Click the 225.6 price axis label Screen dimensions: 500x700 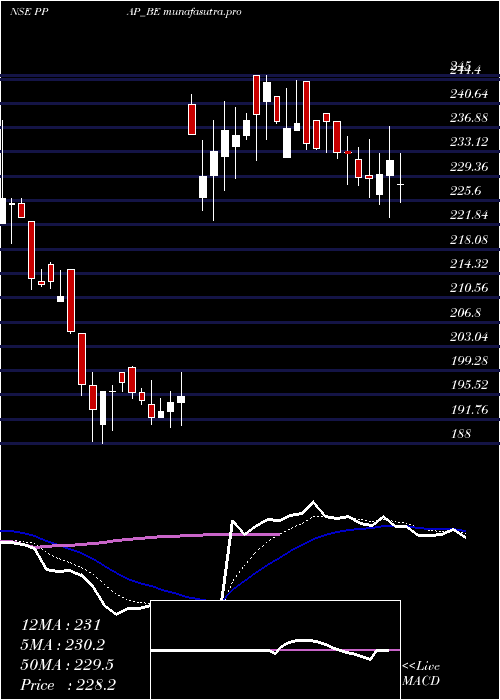pyautogui.click(x=465, y=191)
